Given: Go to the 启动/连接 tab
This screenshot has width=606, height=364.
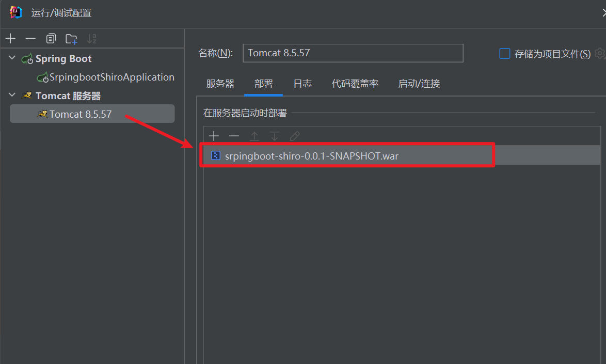Looking at the screenshot, I should tap(419, 84).
